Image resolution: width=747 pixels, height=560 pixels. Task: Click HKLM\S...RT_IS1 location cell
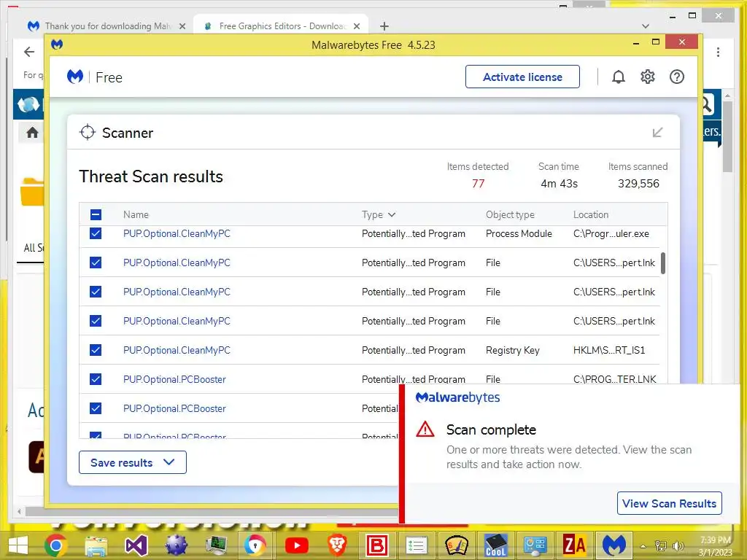[x=609, y=350]
